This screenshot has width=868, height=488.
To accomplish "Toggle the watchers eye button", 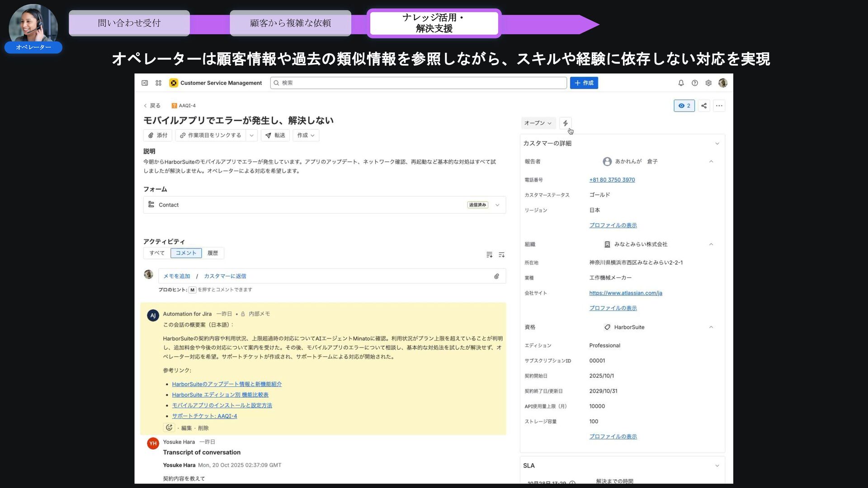I will (684, 106).
